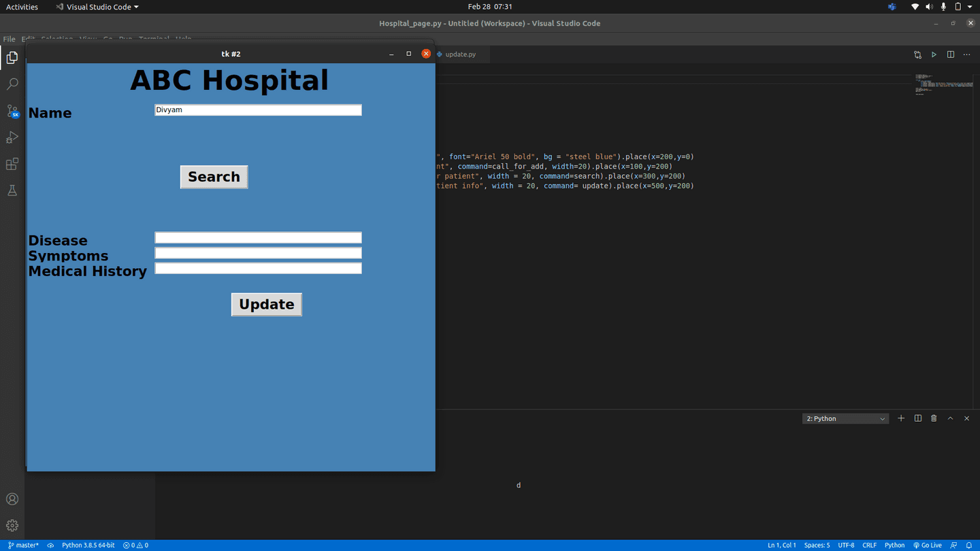Kill terminal with trash icon
The width and height of the screenshot is (980, 551).
[934, 418]
